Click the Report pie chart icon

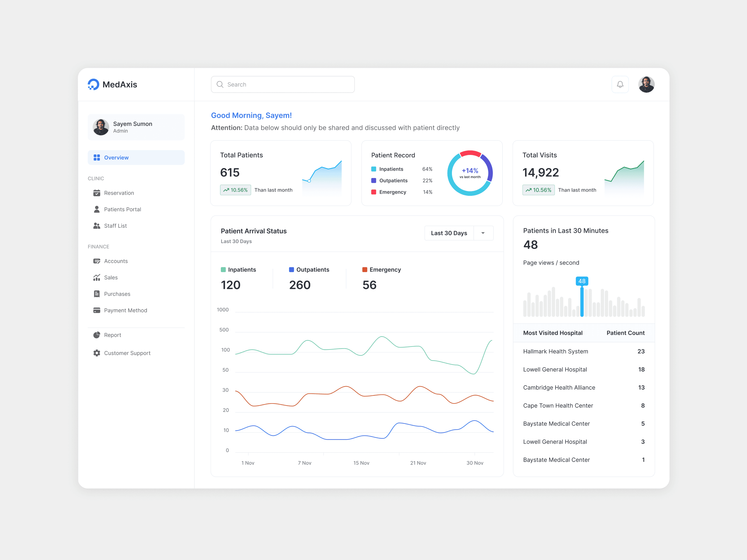pyautogui.click(x=97, y=335)
